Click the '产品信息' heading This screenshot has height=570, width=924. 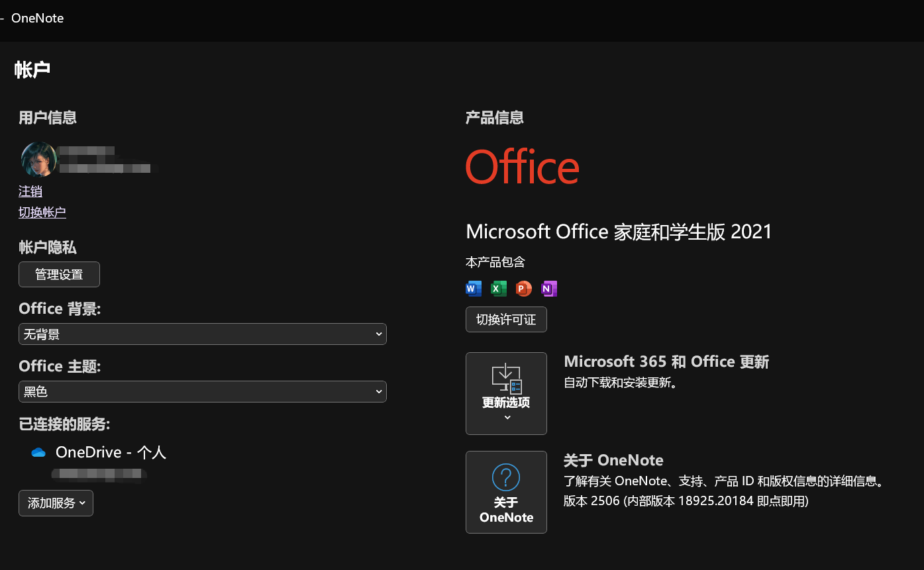pos(495,118)
